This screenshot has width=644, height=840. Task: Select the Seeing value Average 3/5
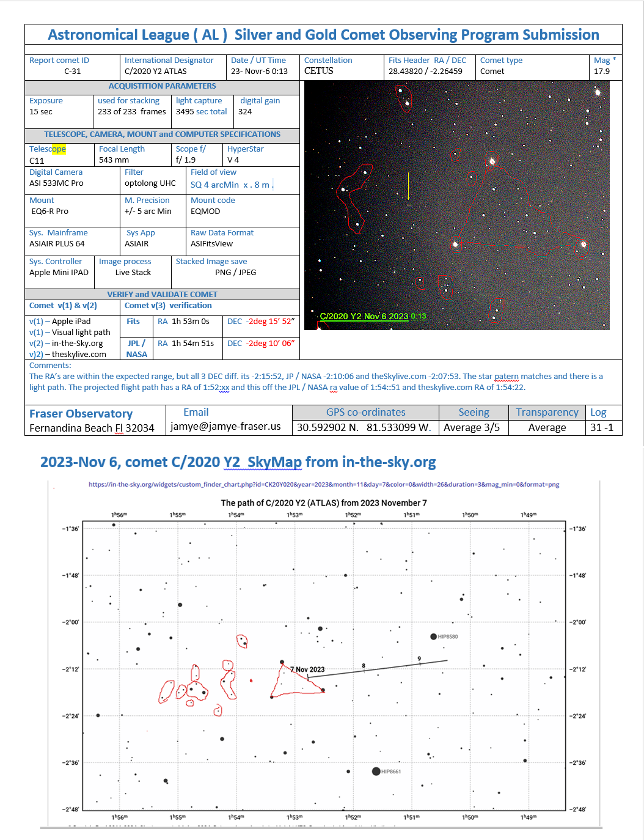(472, 427)
